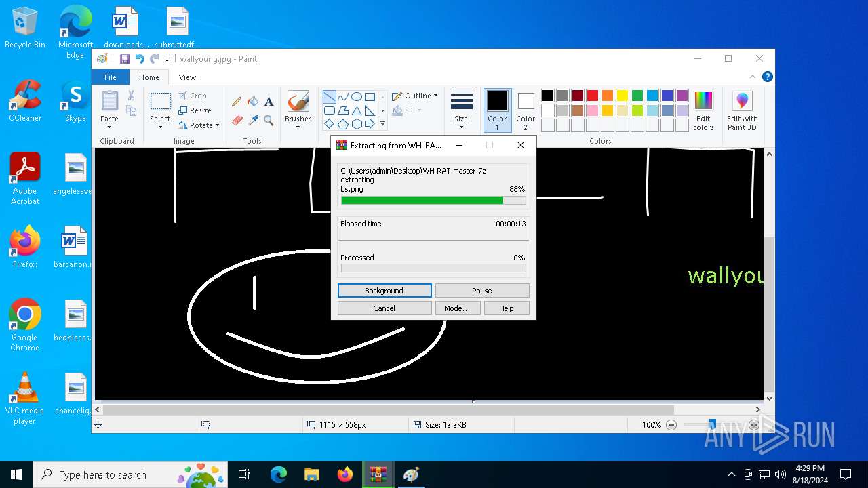
Task: Select the Eraser tool
Action: pyautogui.click(x=237, y=120)
